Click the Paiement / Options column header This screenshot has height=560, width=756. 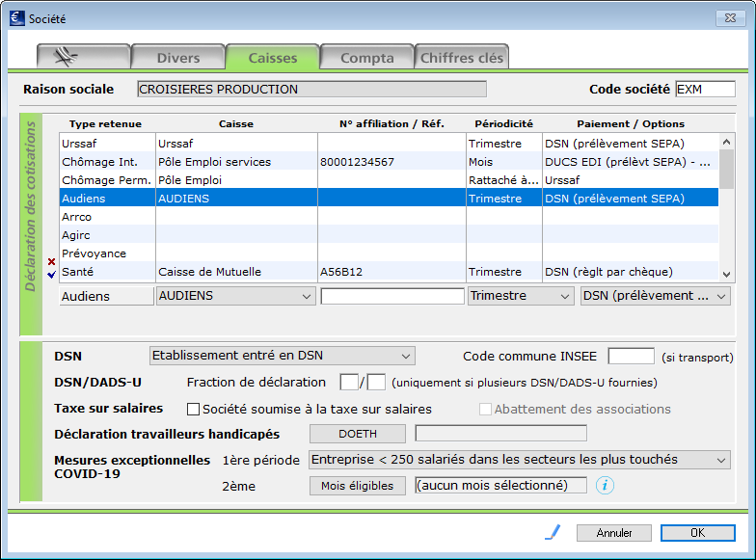coord(631,123)
